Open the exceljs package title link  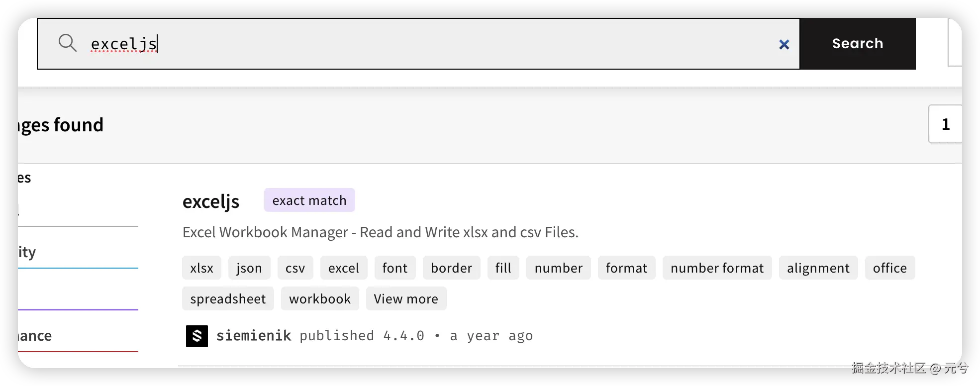tap(211, 201)
